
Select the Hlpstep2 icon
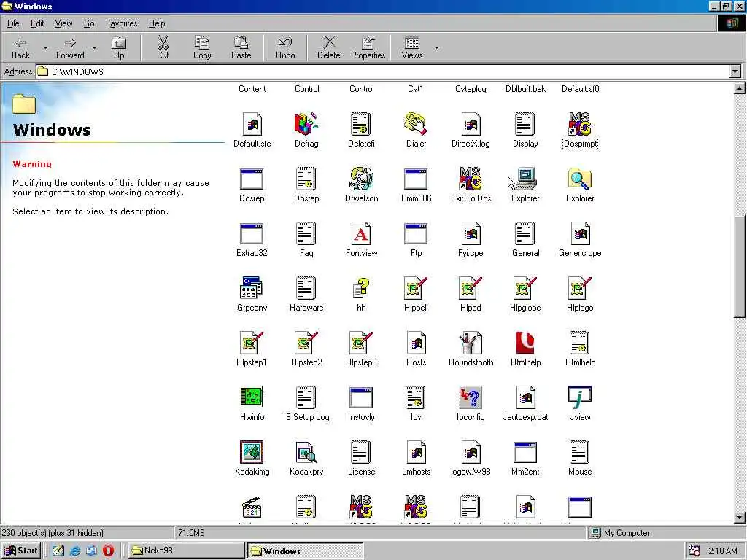tap(306, 343)
